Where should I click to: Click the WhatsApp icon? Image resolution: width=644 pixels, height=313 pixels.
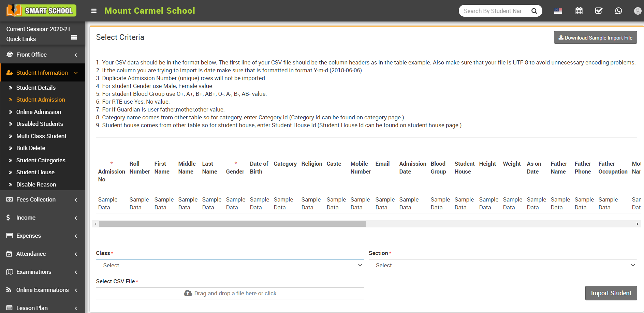(618, 11)
